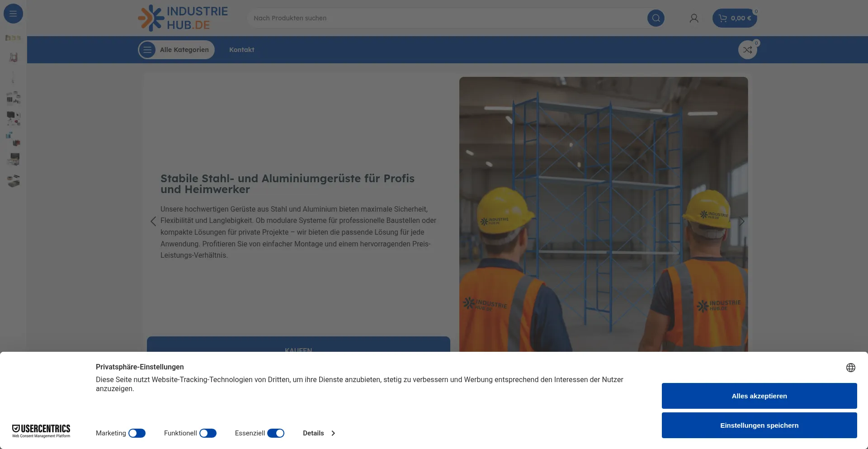
Task: Enable the Marketing consent toggle
Action: 137,433
